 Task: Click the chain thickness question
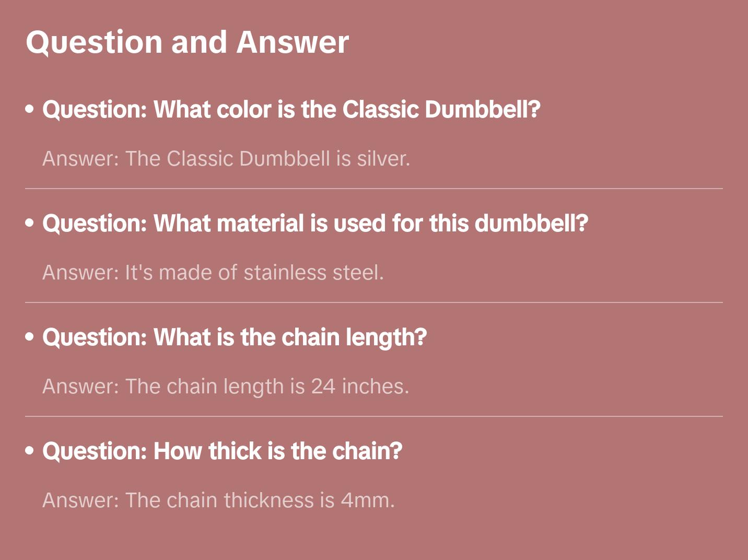click(x=222, y=451)
